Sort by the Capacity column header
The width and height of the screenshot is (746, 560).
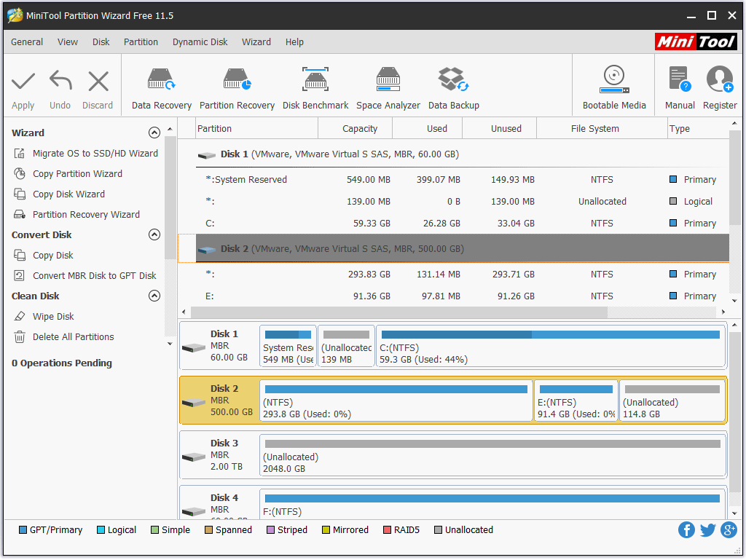tap(360, 129)
